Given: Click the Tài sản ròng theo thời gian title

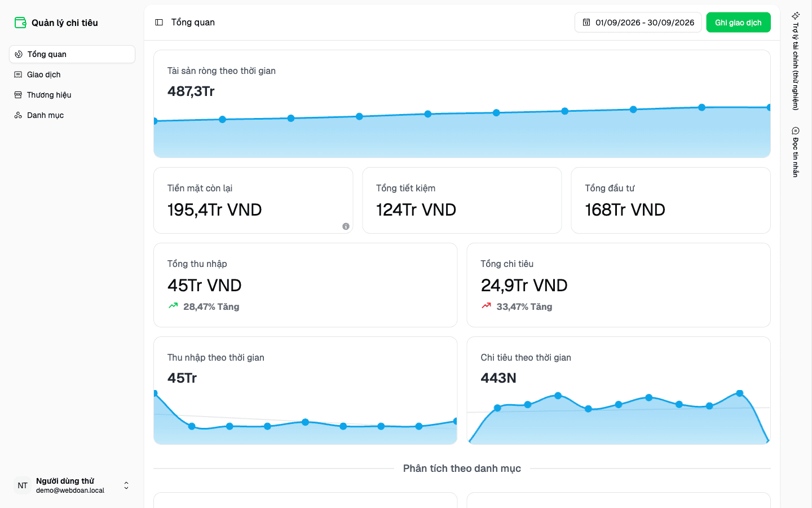Looking at the screenshot, I should click(x=222, y=71).
